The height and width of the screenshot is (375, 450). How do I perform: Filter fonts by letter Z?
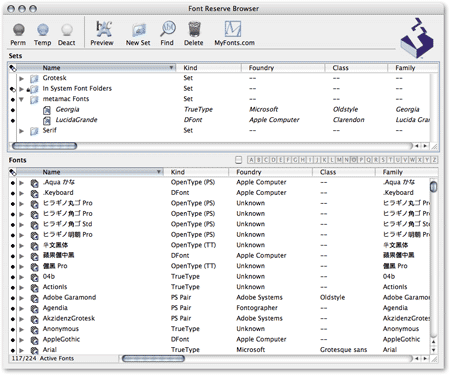[434, 160]
